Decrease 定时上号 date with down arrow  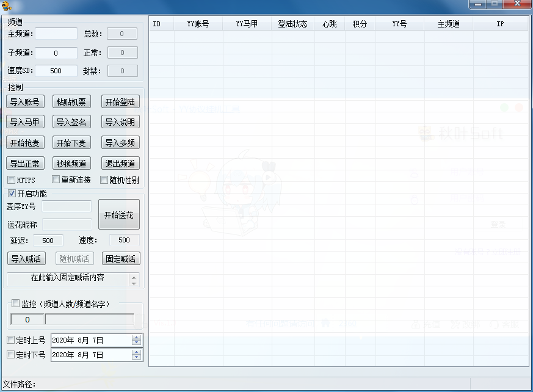point(136,343)
